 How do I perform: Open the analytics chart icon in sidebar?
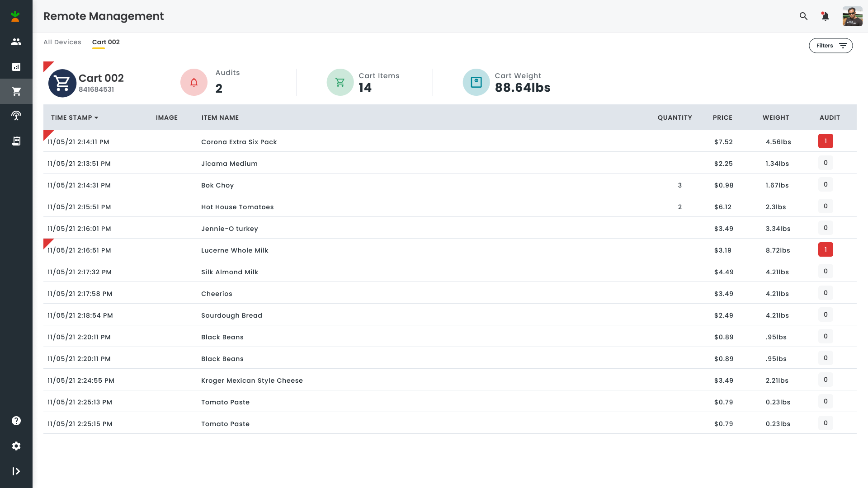16,67
